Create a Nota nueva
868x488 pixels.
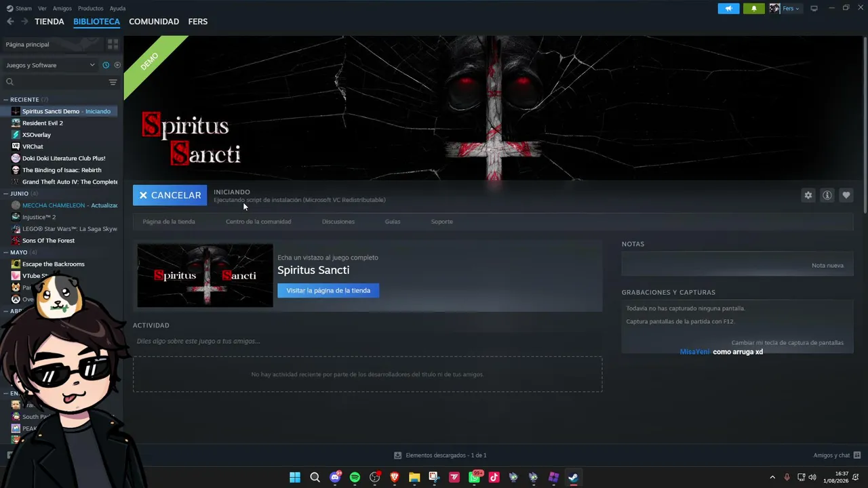tap(827, 265)
